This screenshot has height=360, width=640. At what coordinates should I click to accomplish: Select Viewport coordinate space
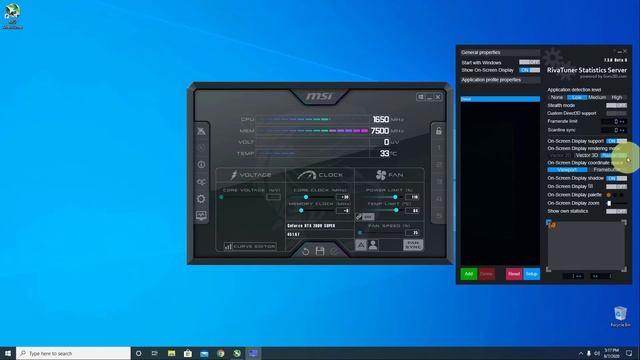567,170
